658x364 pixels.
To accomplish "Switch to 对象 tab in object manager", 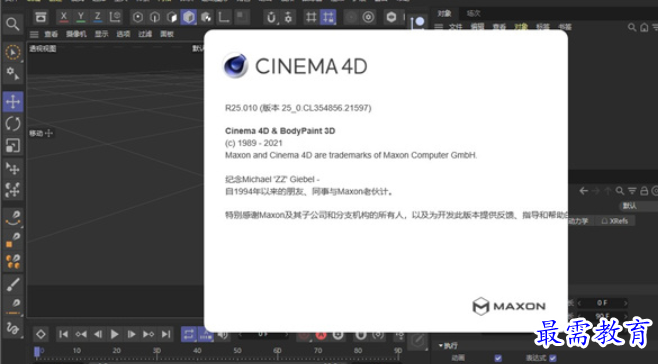I will [444, 13].
